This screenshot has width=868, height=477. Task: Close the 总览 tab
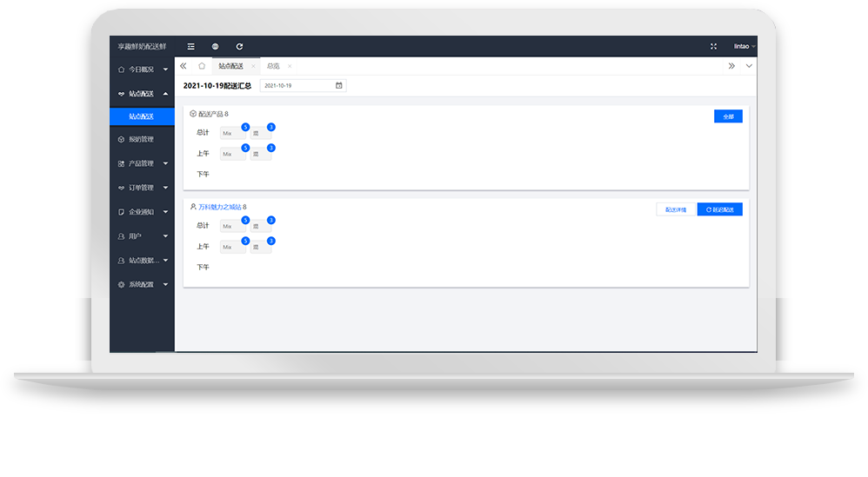click(290, 66)
